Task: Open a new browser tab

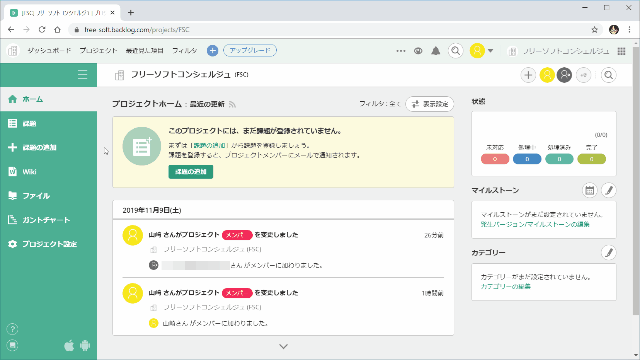Action: [x=131, y=13]
